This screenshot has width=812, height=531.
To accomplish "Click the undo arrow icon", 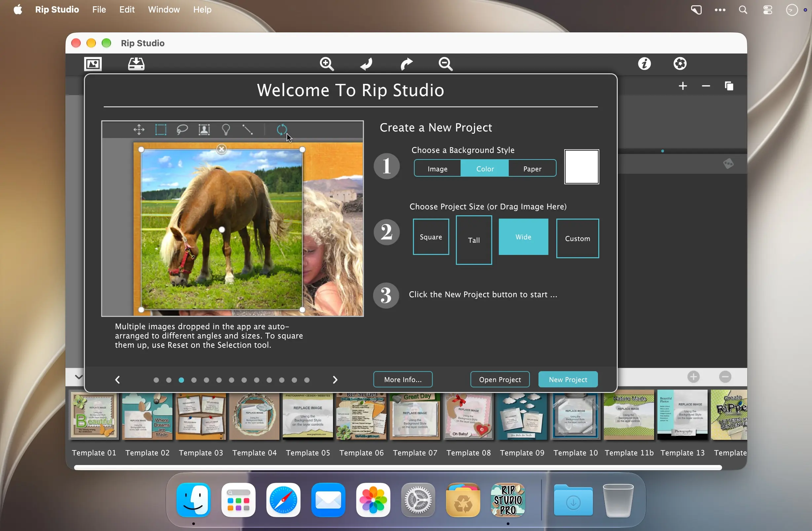I will click(x=366, y=64).
